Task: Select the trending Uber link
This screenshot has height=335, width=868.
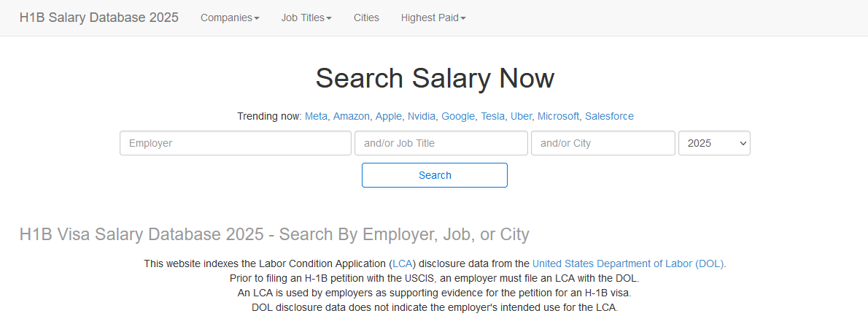Action: pos(521,116)
